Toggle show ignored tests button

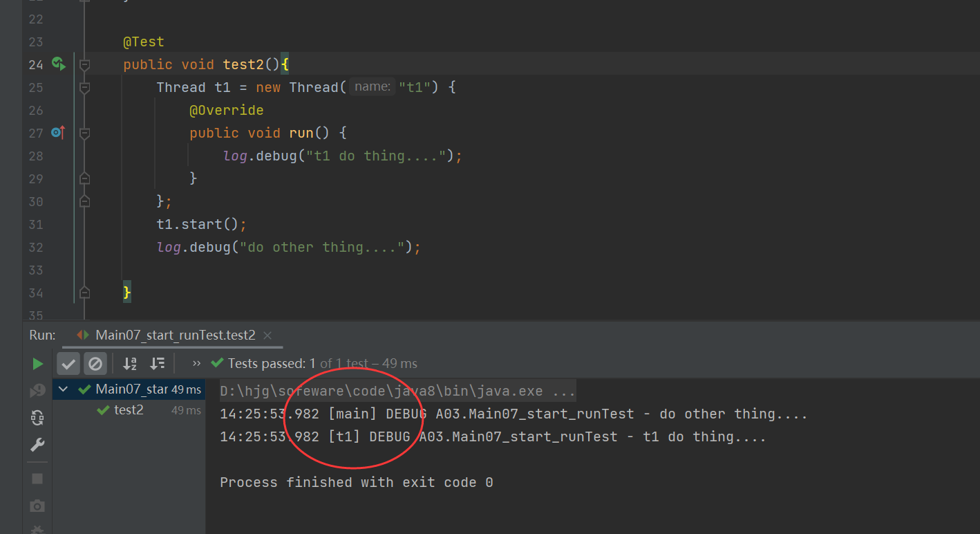pyautogui.click(x=95, y=363)
